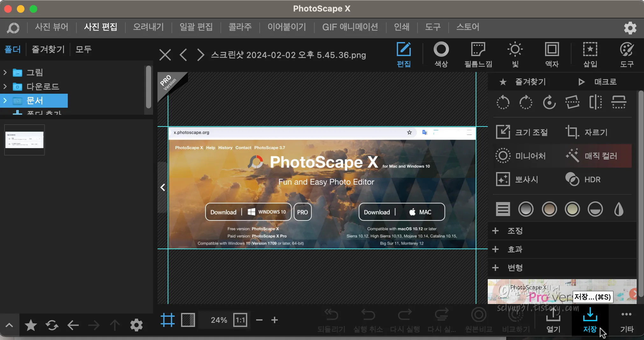Expand the 다운로드 folder

coord(5,86)
